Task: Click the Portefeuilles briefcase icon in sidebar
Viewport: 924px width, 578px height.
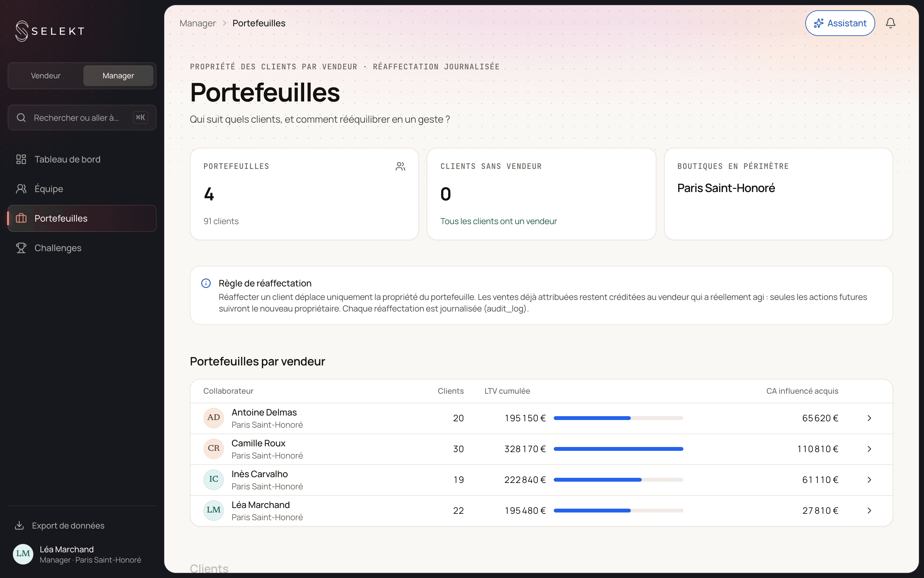Action: pyautogui.click(x=21, y=218)
